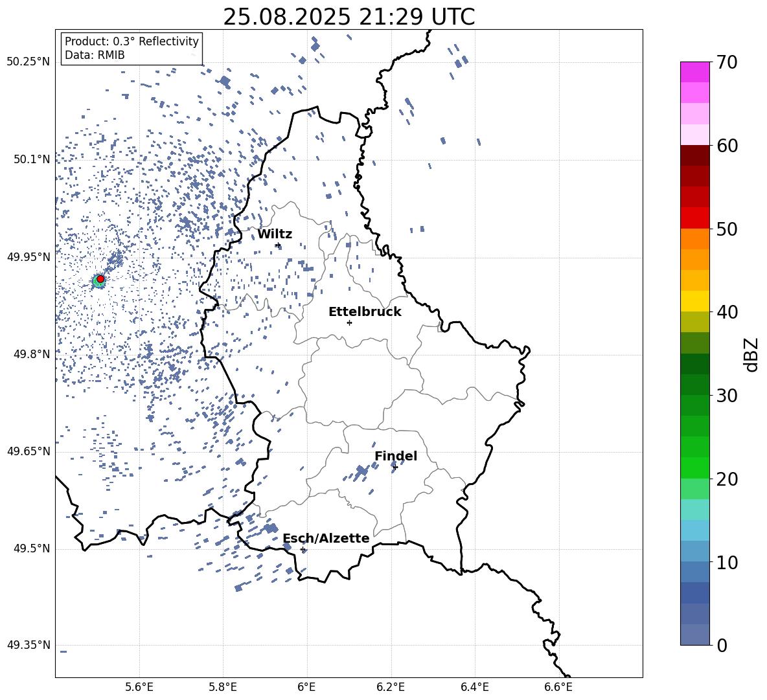This screenshot has height=700, width=767.
Task: Click the latitude label 50.25°N
Action: pyautogui.click(x=29, y=62)
